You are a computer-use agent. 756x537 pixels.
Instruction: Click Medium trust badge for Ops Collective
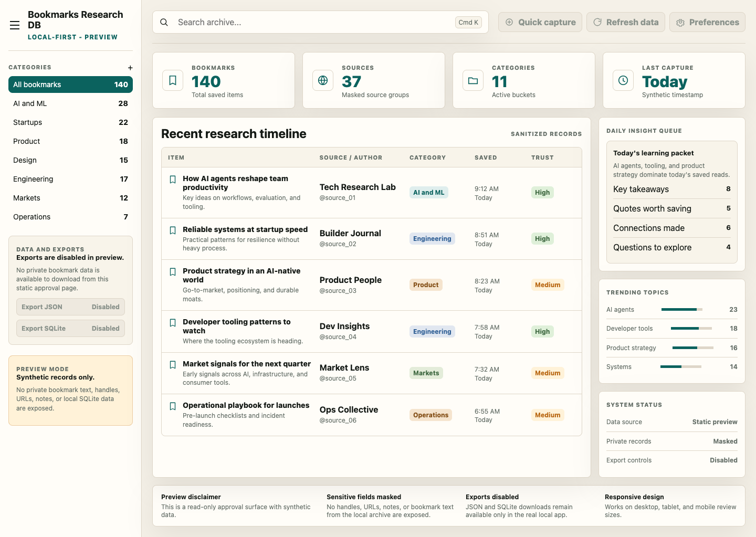pyautogui.click(x=548, y=415)
